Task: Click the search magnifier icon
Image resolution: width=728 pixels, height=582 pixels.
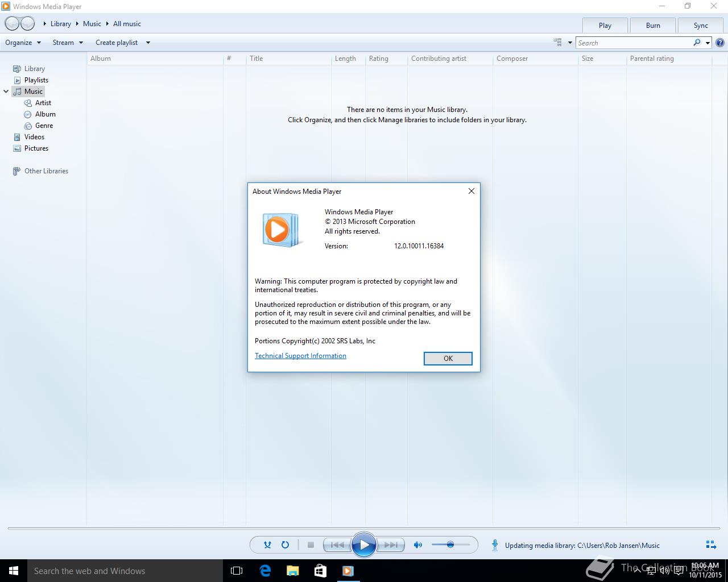Action: [x=697, y=43]
